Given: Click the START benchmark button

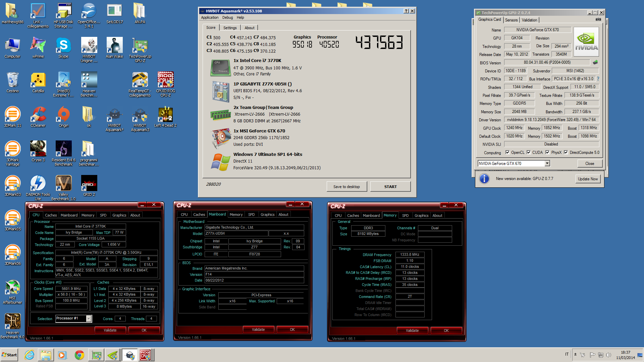Looking at the screenshot, I should pos(390,187).
